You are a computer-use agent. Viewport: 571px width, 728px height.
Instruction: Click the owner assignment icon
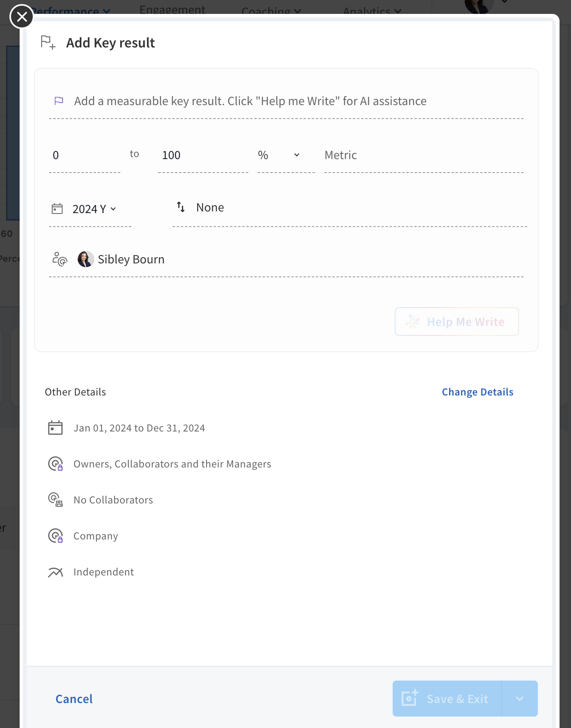coord(60,259)
